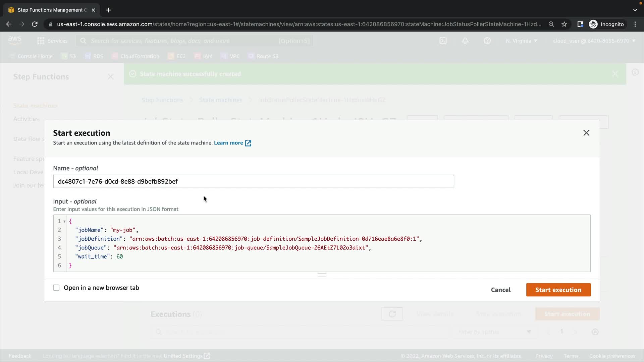Expand the browser tab search chevron
This screenshot has width=644, height=362.
pyautogui.click(x=635, y=10)
